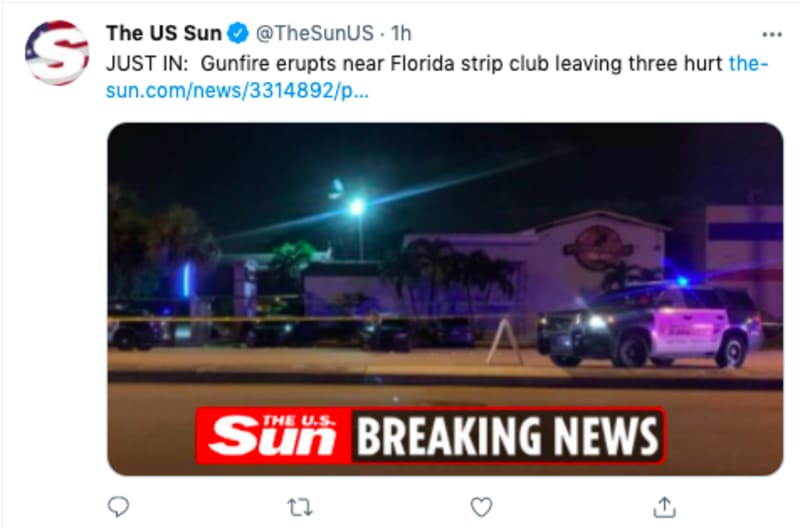
Task: Open the tweet's more options menu
Action: coord(771,35)
